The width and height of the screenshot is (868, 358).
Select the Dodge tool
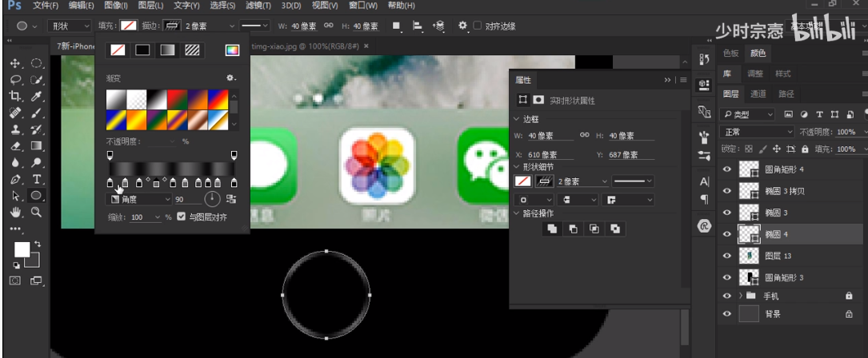point(37,163)
